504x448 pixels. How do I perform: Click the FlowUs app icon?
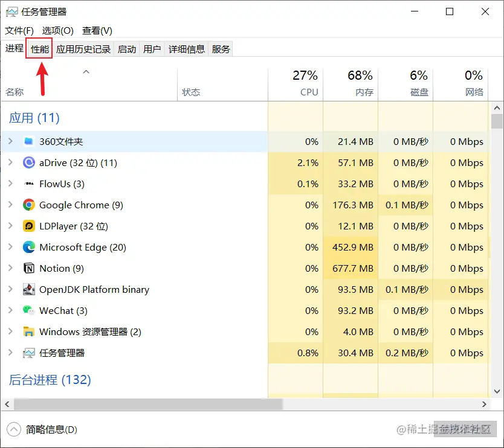coord(28,184)
